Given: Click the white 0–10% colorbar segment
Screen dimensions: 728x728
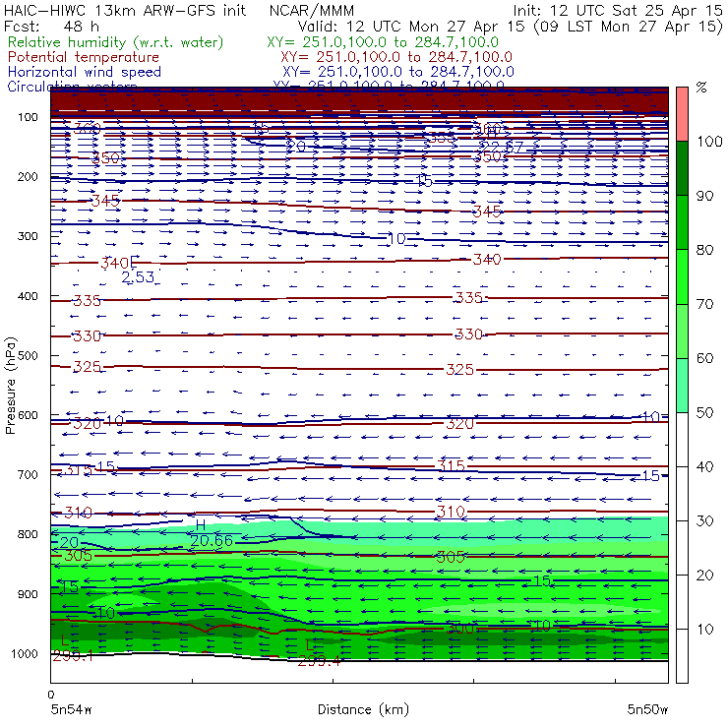Looking at the screenshot, I should 682,656.
